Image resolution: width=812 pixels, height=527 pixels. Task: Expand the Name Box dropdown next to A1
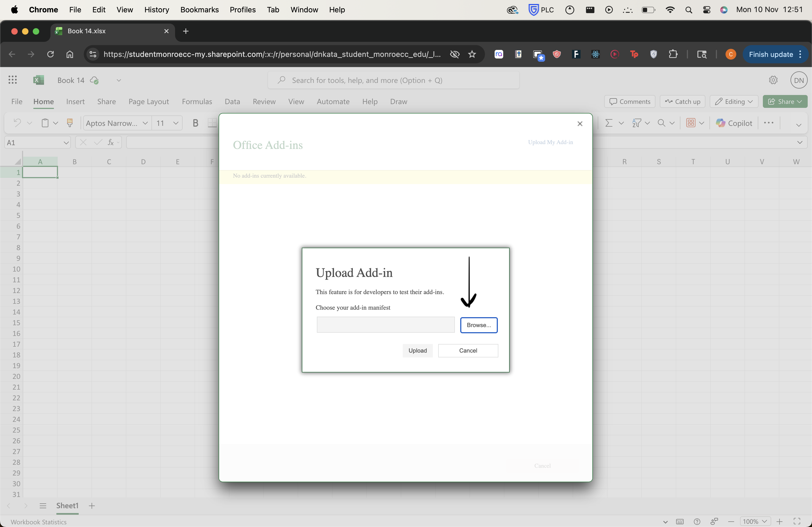[x=66, y=142]
